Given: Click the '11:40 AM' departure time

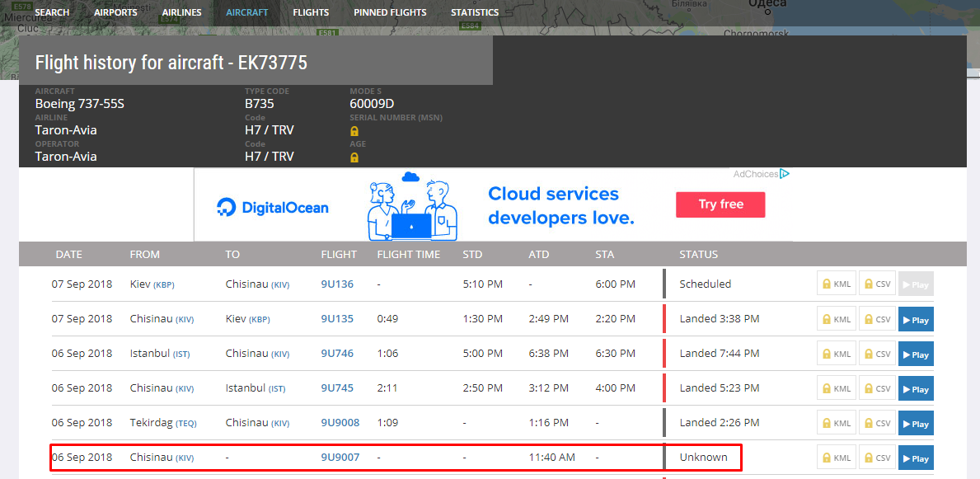Looking at the screenshot, I should click(x=552, y=457).
